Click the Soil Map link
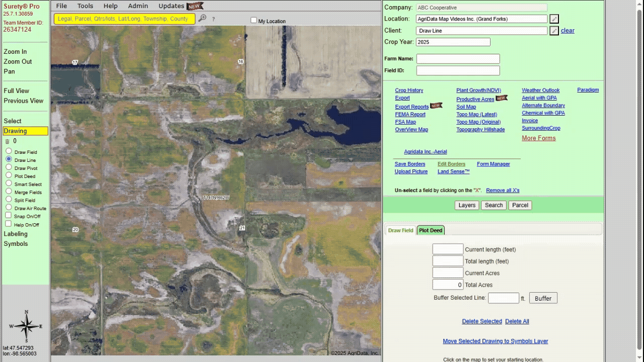The height and width of the screenshot is (362, 644). (466, 107)
